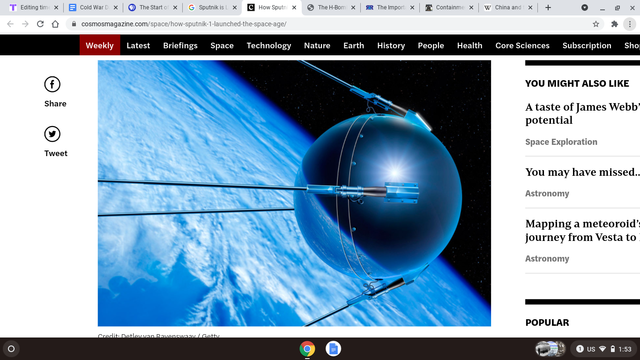Read 'Mapping a meteoroid's journey' article
Image resolution: width=640 pixels, height=360 pixels.
[x=582, y=230]
